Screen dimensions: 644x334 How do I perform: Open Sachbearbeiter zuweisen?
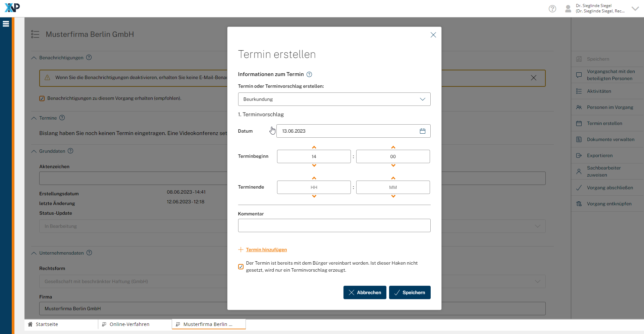607,172
